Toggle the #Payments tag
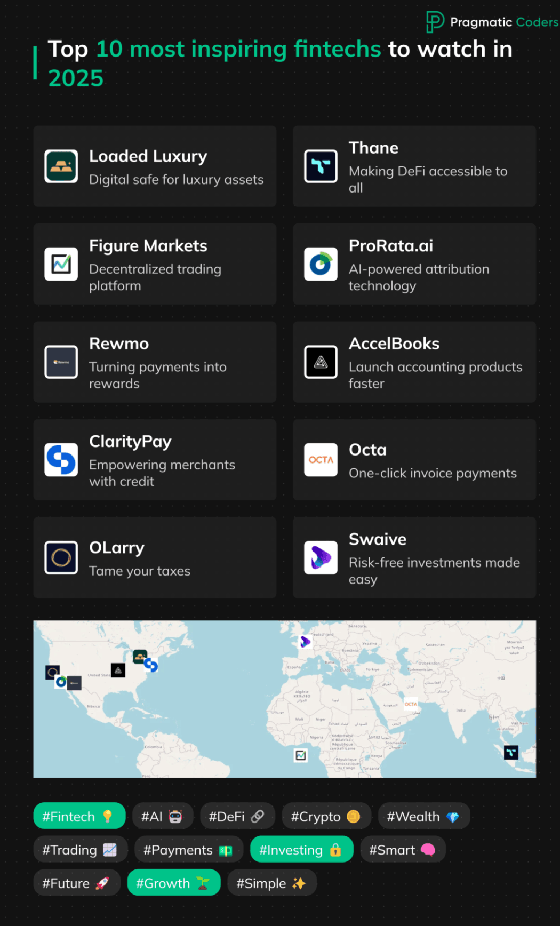The width and height of the screenshot is (560, 926). 189,849
